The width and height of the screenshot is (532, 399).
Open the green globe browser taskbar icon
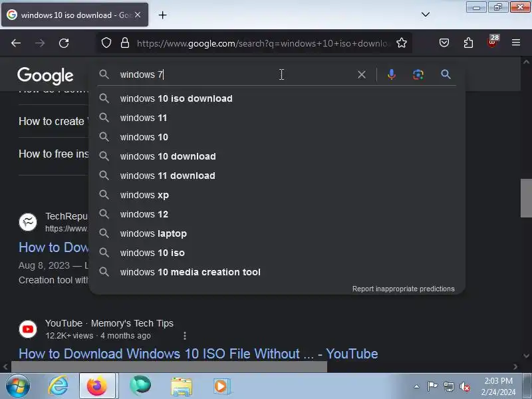[x=140, y=386]
